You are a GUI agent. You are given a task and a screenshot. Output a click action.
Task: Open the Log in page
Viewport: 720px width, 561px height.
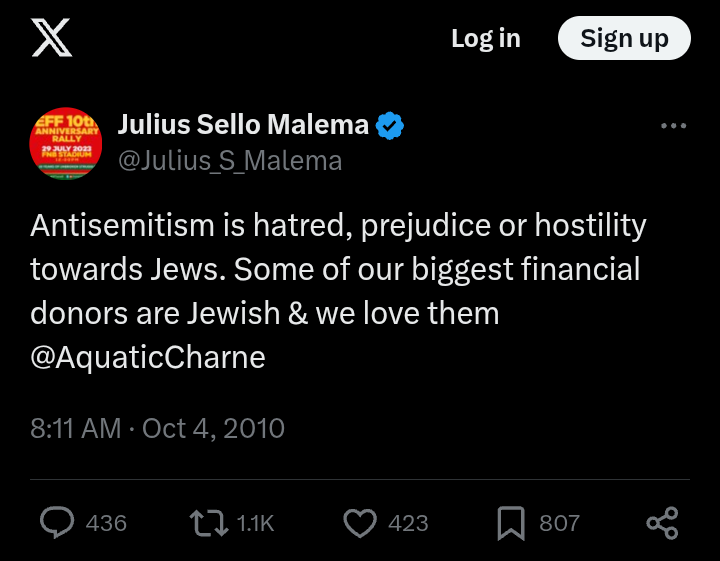point(485,39)
